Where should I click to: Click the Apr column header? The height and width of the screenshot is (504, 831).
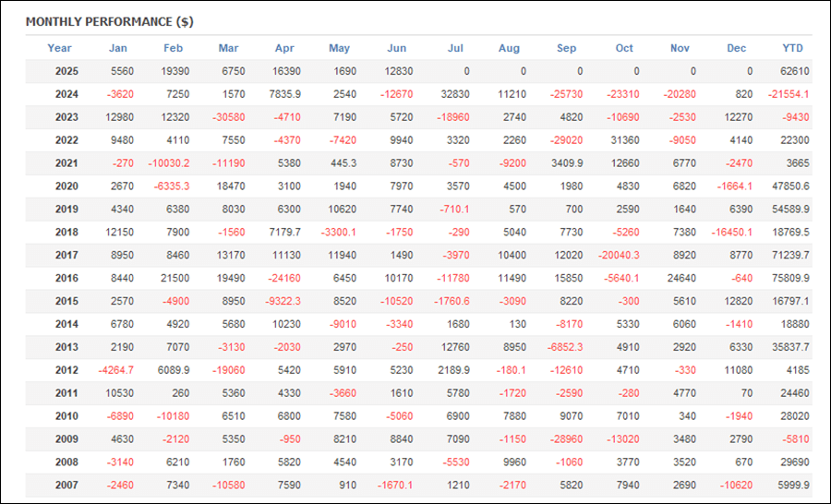(x=284, y=48)
